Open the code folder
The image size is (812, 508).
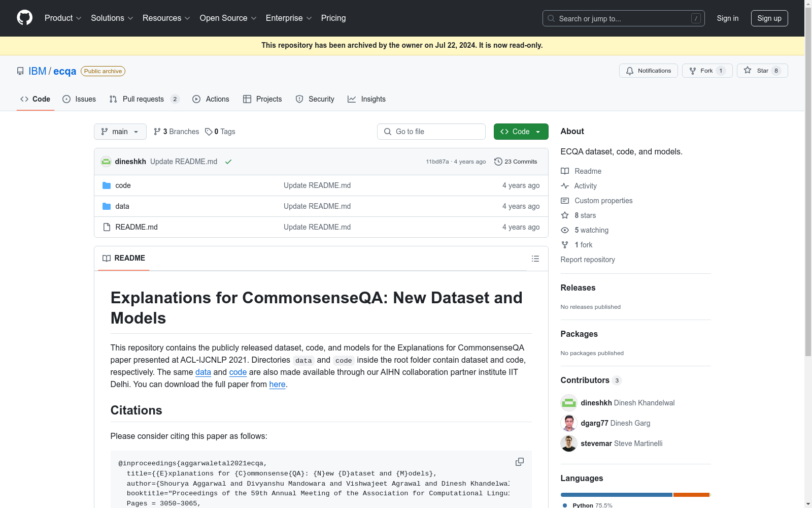click(123, 185)
